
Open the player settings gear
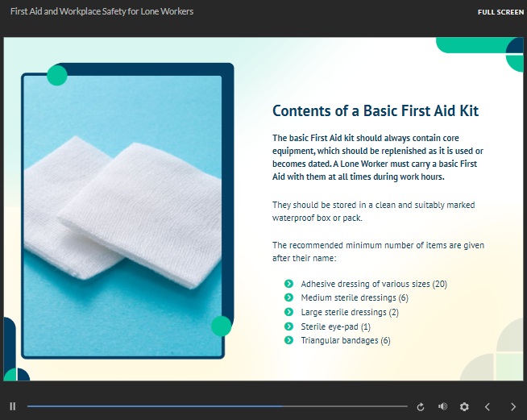point(464,407)
